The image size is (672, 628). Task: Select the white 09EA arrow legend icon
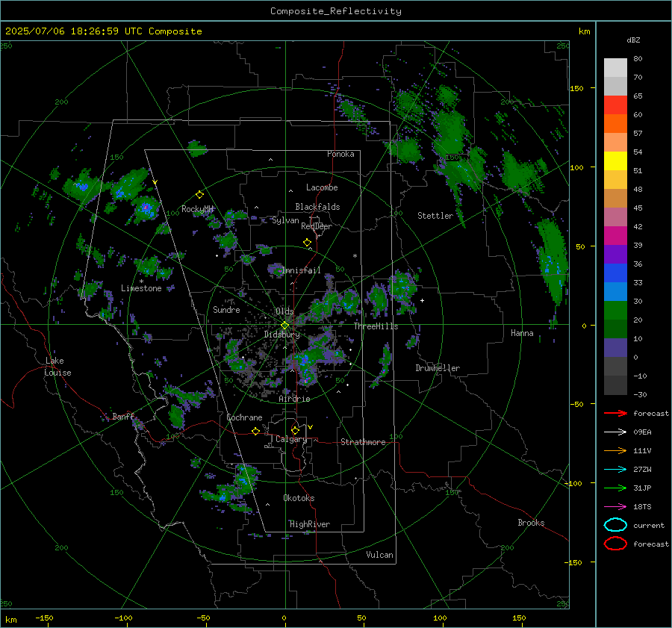pyautogui.click(x=615, y=432)
